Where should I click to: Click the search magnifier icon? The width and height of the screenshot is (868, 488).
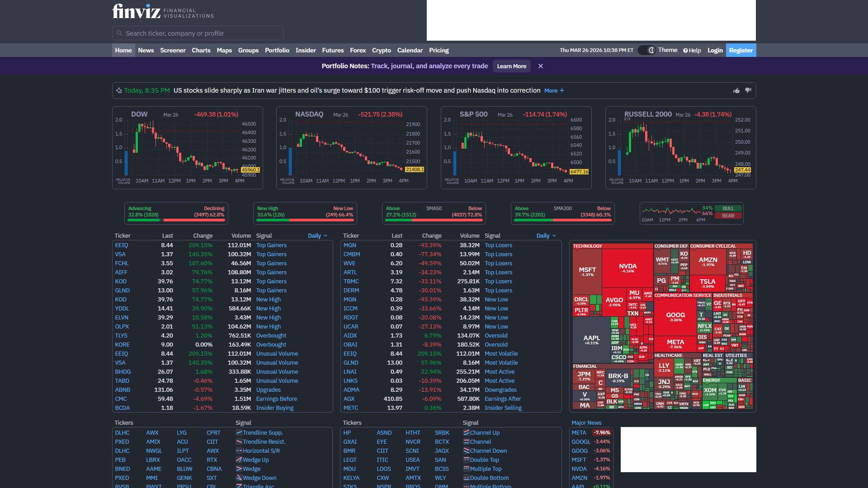click(x=119, y=33)
